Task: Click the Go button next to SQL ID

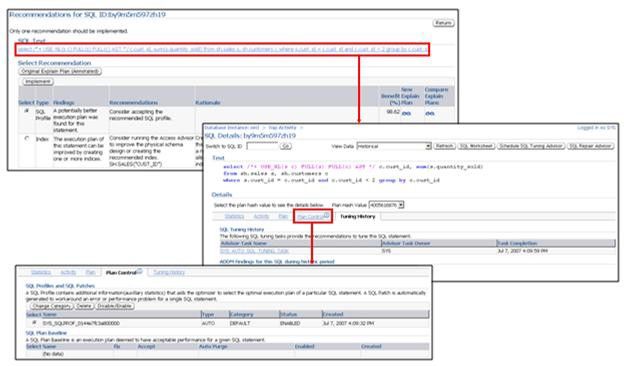Action: click(286, 146)
